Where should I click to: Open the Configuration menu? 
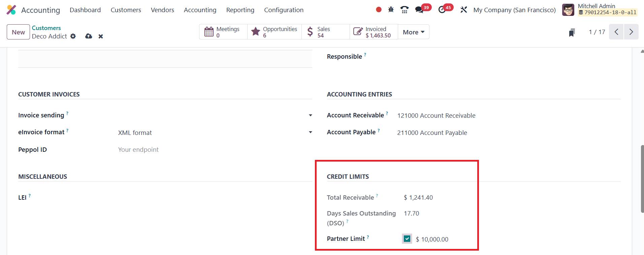pyautogui.click(x=284, y=10)
